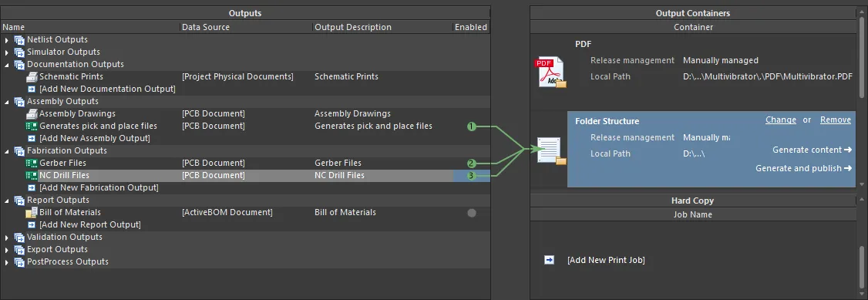868x300 pixels.
Task: Click [Add New Assembly Output] text
Action: coord(95,138)
